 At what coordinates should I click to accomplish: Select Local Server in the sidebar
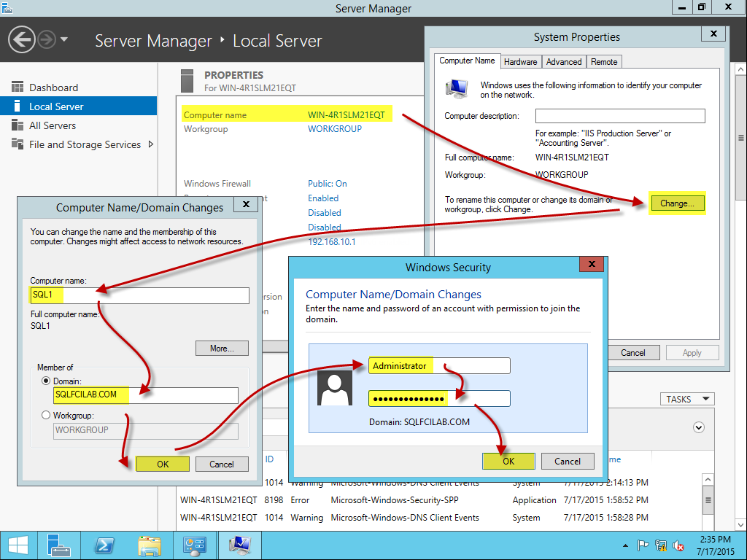[x=78, y=106]
